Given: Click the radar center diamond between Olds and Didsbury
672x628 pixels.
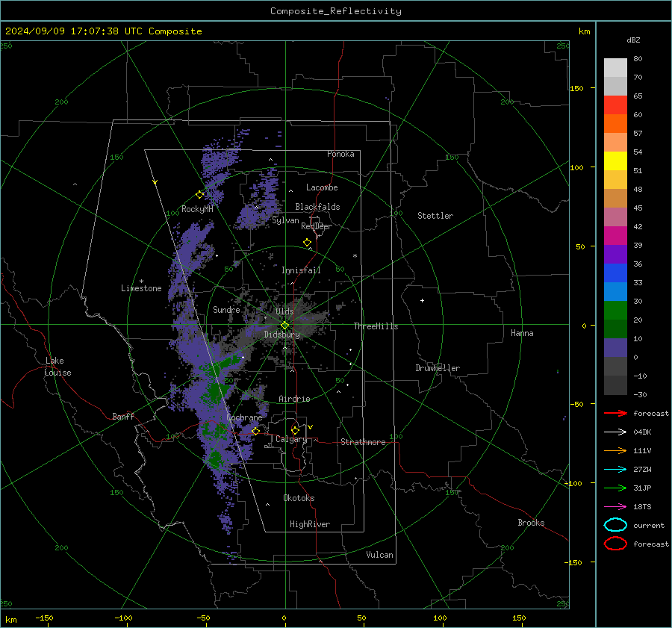Looking at the screenshot, I should tap(284, 326).
